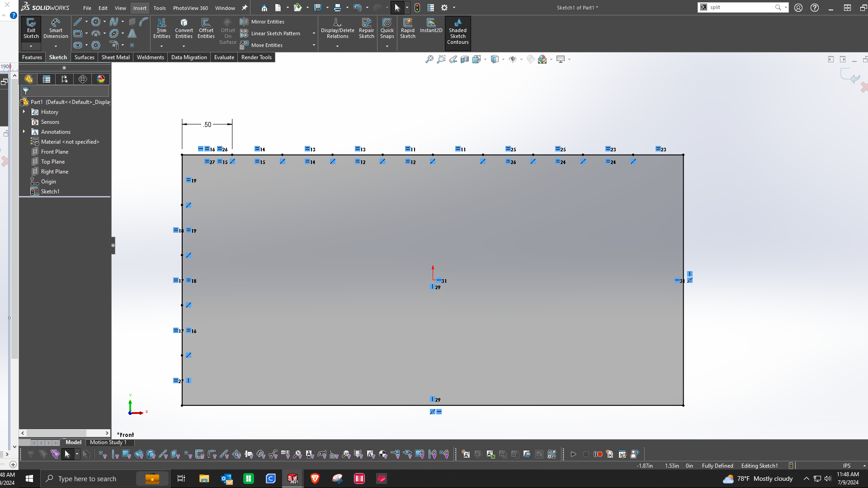The width and height of the screenshot is (868, 488).
Task: Open Display/Delete Relations
Action: click(x=337, y=28)
